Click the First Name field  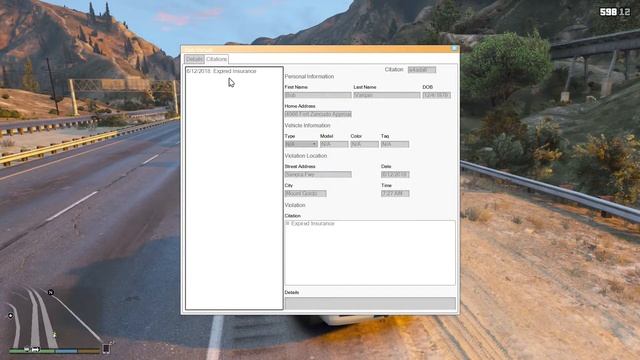(318, 95)
